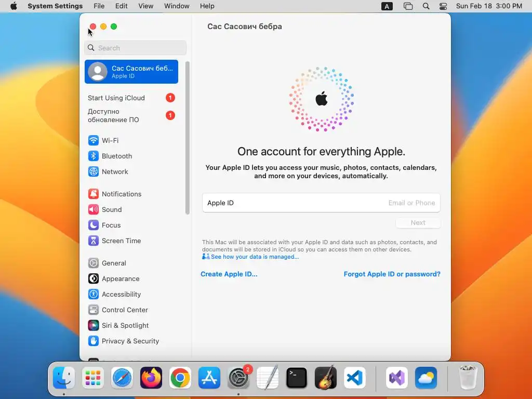Open Firefox in the Dock
The height and width of the screenshot is (399, 532).
coord(151,378)
